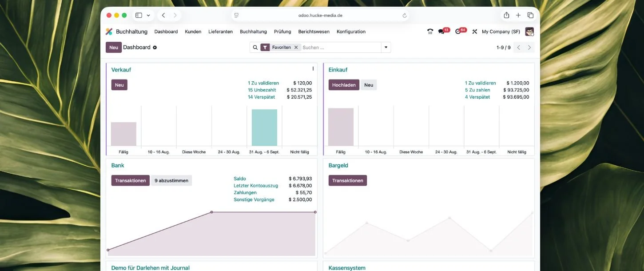
Task: Click the Neu button beside Dashboard title
Action: click(x=114, y=47)
